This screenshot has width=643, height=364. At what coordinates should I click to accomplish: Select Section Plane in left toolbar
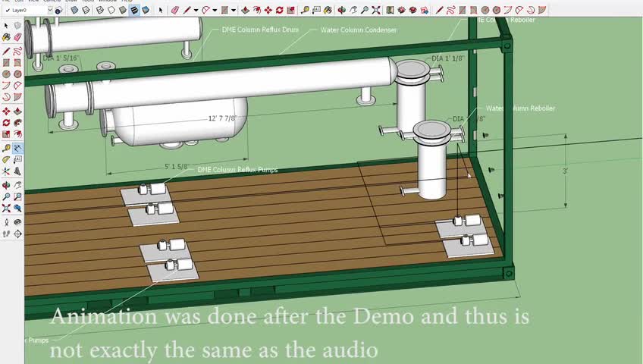(17, 234)
